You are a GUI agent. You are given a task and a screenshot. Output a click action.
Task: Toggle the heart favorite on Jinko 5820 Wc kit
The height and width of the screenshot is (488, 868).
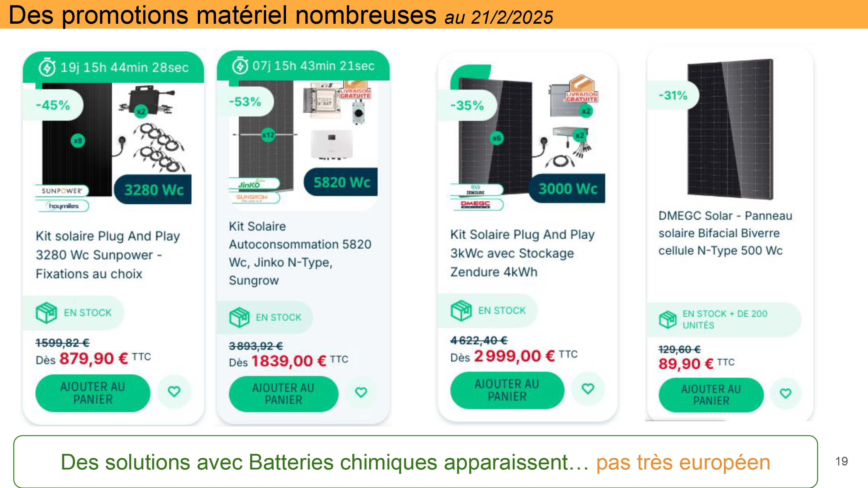coord(361,392)
